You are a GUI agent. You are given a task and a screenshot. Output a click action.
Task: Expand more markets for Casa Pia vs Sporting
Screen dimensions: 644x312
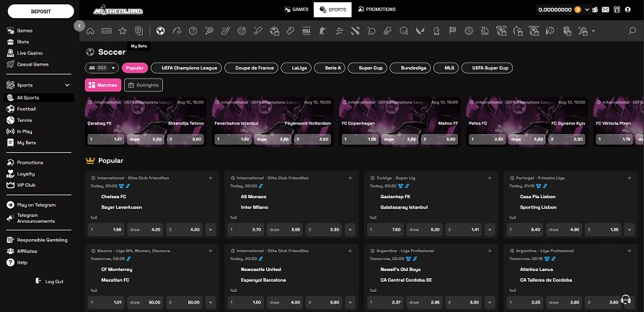coord(630,230)
